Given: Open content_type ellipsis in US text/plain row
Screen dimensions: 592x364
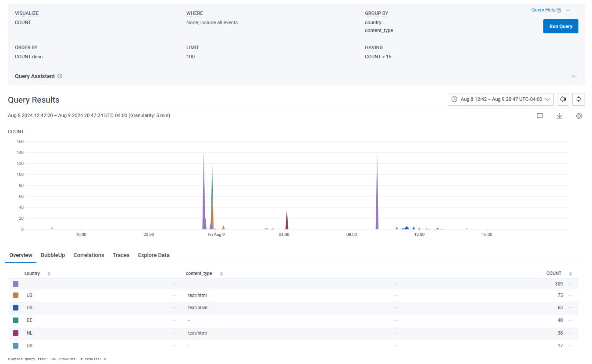Looking at the screenshot, I should point(396,308).
